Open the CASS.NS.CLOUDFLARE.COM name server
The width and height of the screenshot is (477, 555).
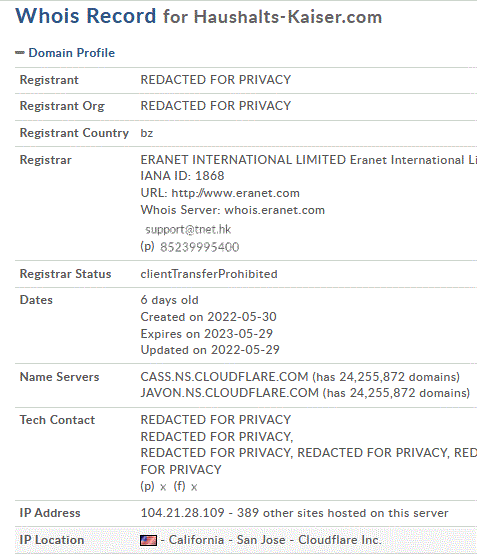tap(224, 377)
